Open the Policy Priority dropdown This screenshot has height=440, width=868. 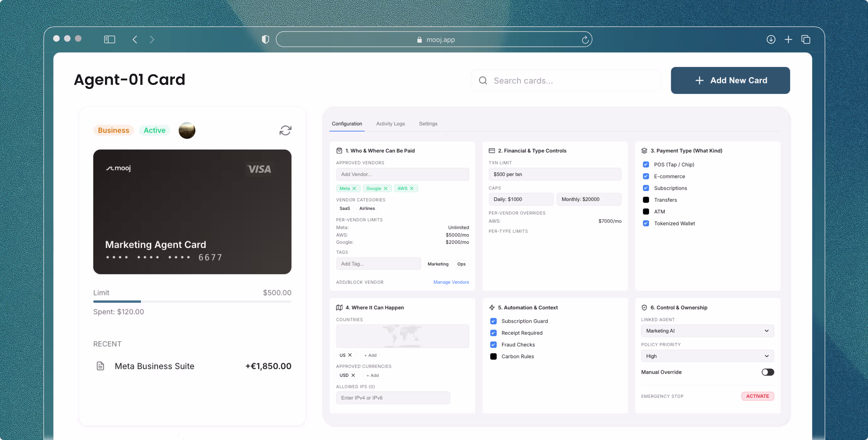coord(707,356)
